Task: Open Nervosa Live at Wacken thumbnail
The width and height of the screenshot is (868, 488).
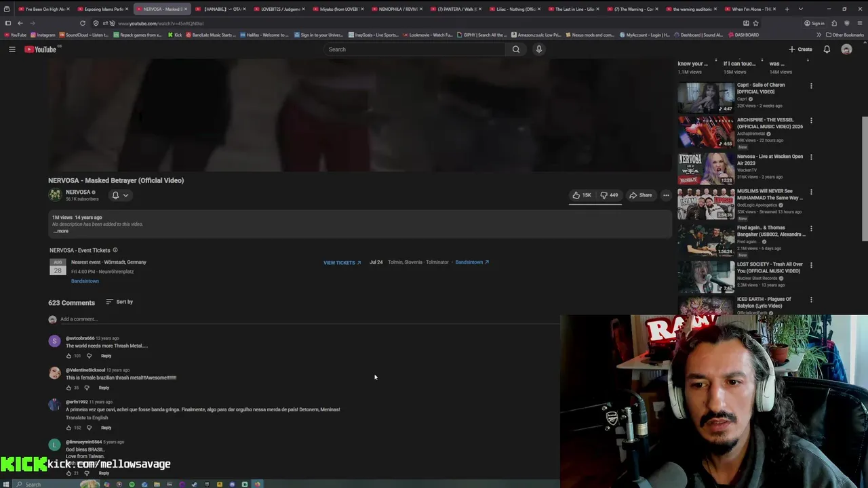Action: [706, 169]
